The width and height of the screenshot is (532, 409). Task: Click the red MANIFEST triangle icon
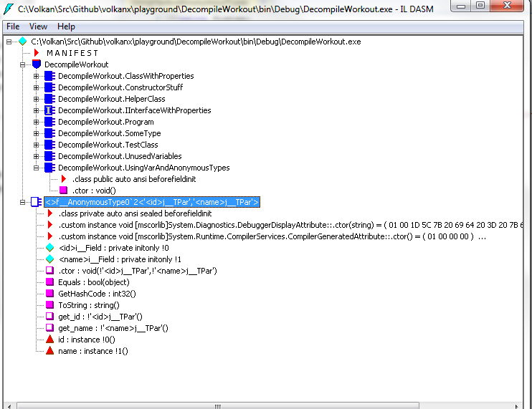tap(37, 53)
